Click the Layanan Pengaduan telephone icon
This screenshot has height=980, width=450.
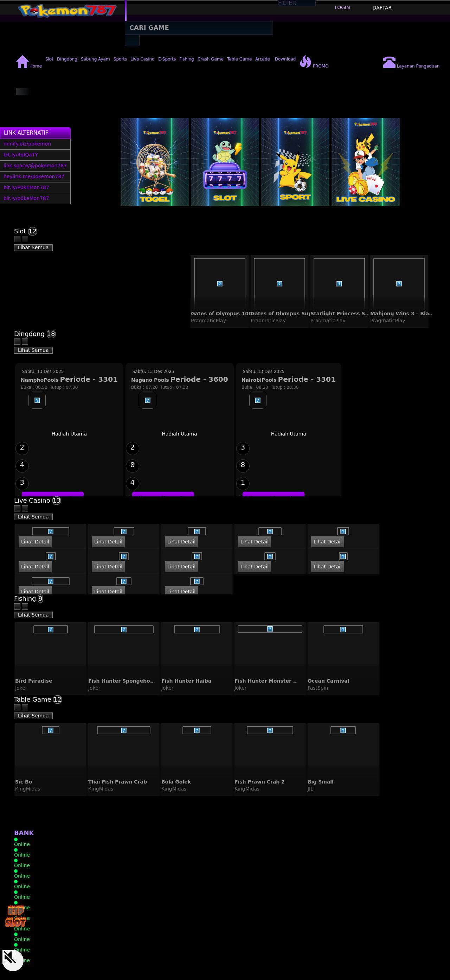coord(389,62)
